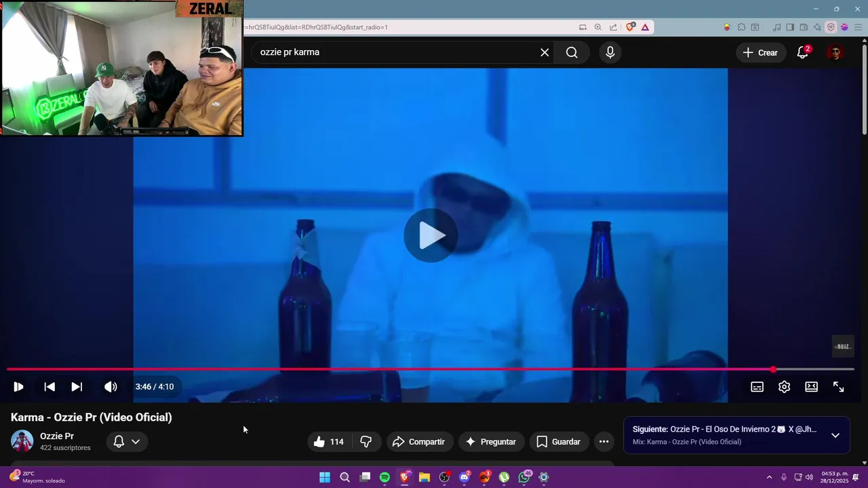This screenshot has height=488, width=868.
Task: Seek using the red video progress bar
Action: [x=390, y=369]
